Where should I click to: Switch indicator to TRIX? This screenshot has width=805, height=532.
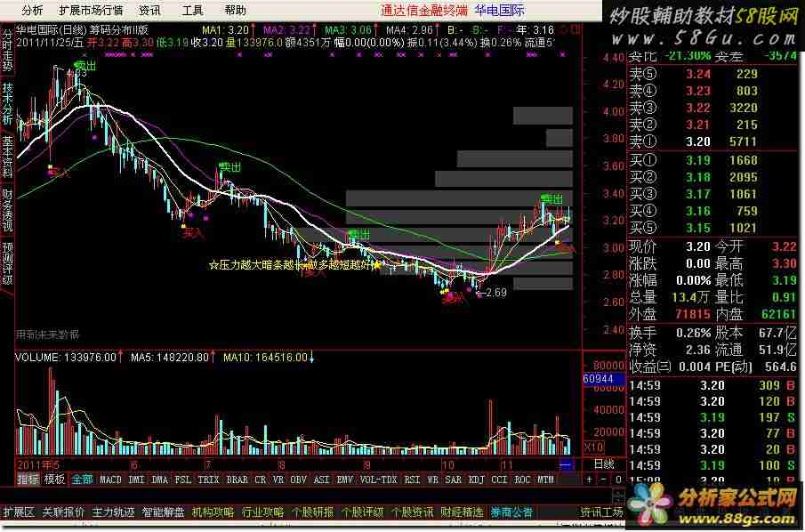[209, 480]
